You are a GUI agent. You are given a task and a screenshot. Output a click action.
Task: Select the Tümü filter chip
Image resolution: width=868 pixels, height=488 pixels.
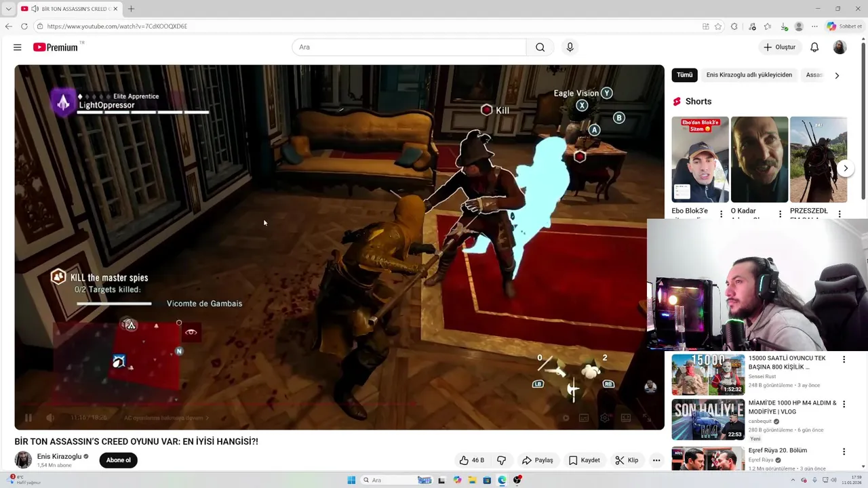[685, 75]
